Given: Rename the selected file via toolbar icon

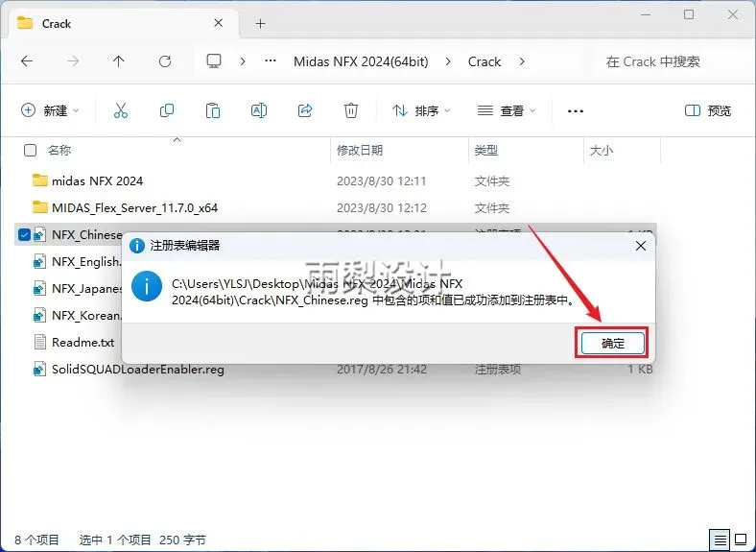Looking at the screenshot, I should 259,111.
